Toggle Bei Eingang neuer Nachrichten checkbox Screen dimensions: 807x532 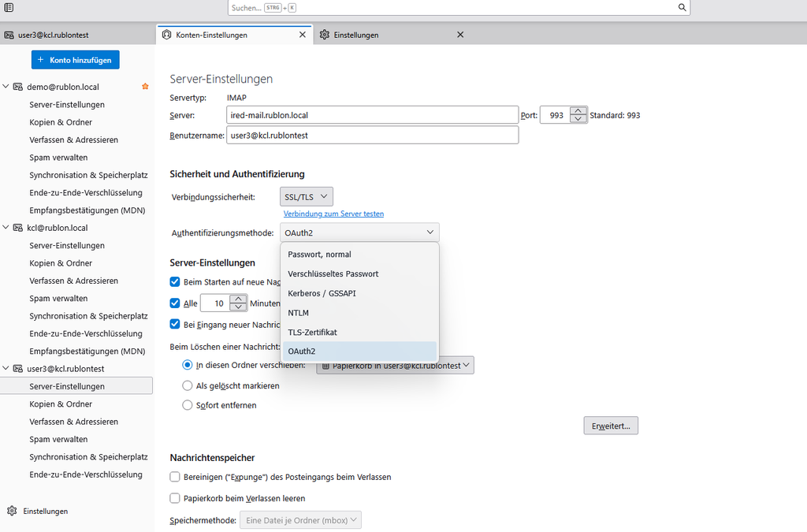[x=175, y=324]
